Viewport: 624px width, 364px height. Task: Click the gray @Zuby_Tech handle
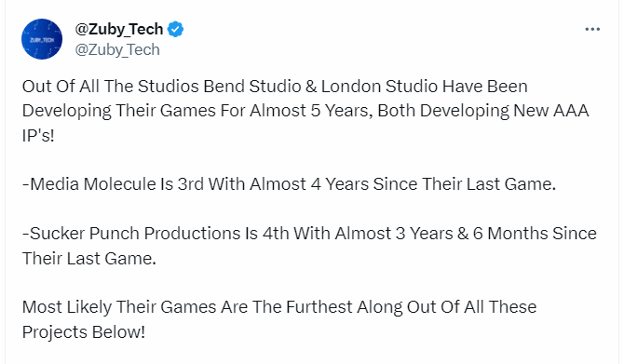click(x=117, y=49)
